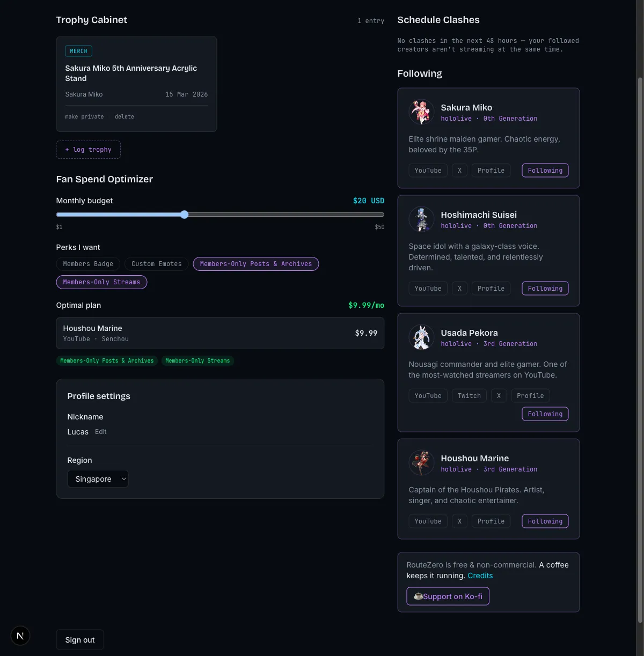Click the 15 Mar 2026 trophy date

[187, 94]
